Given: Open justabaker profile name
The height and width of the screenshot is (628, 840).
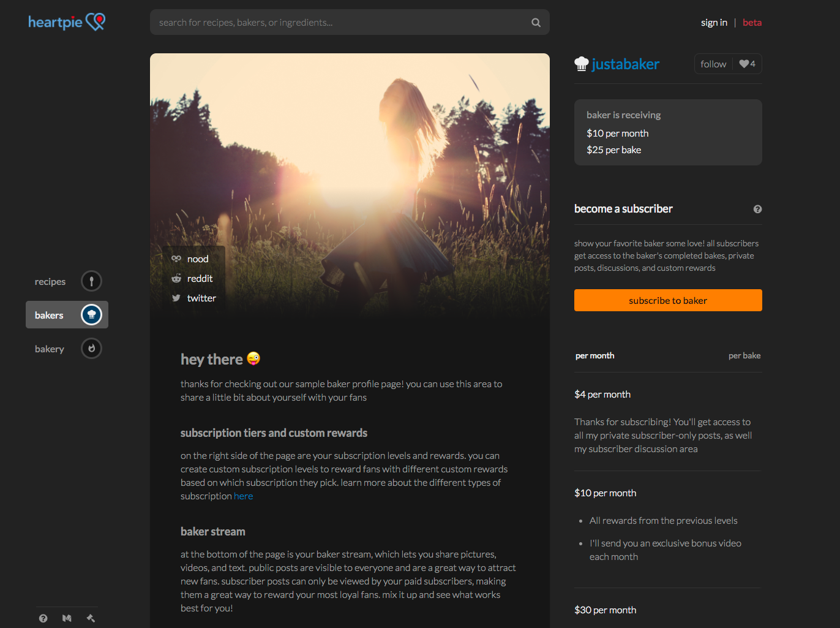Looking at the screenshot, I should pos(625,64).
